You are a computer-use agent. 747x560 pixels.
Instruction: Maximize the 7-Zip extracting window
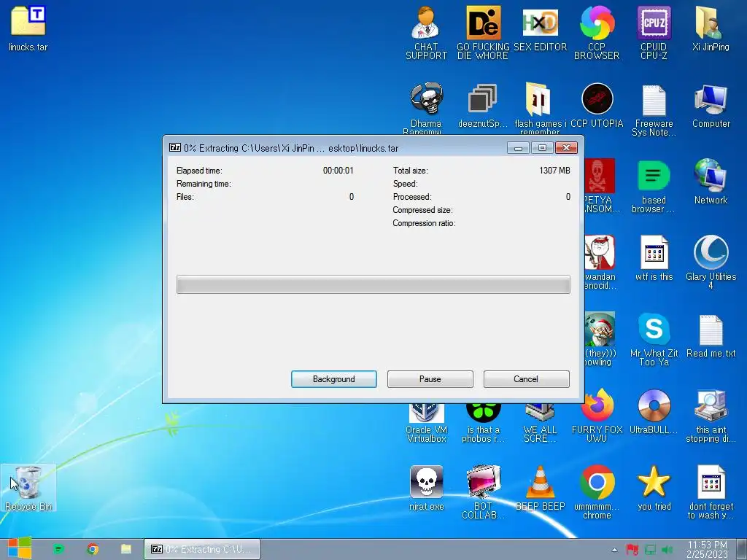[542, 147]
